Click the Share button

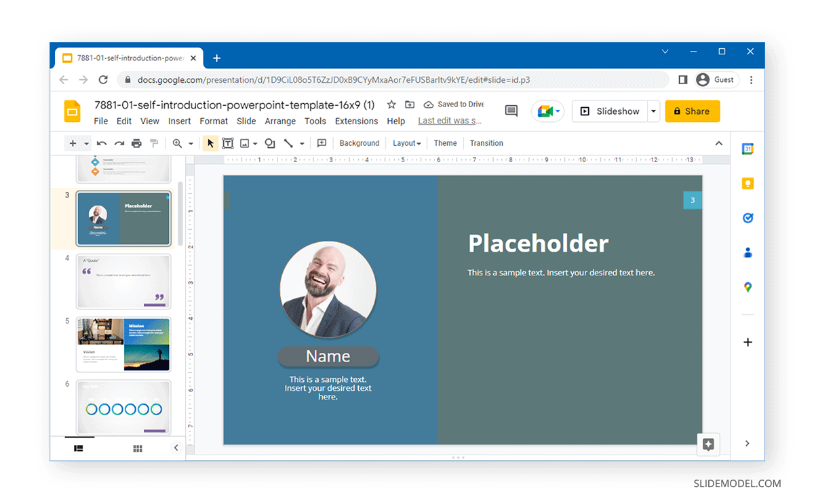point(692,111)
